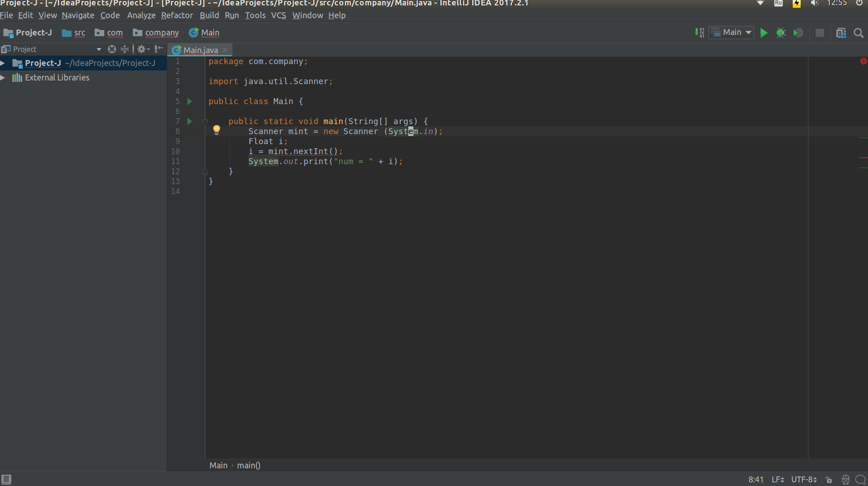This screenshot has width=868, height=486.
Task: Open the Refactor menu
Action: pos(177,15)
